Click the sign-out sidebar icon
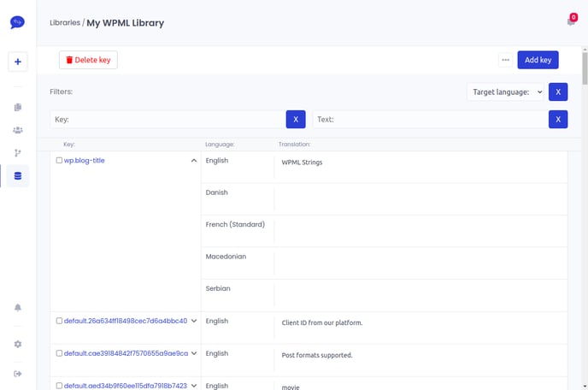 click(18, 374)
